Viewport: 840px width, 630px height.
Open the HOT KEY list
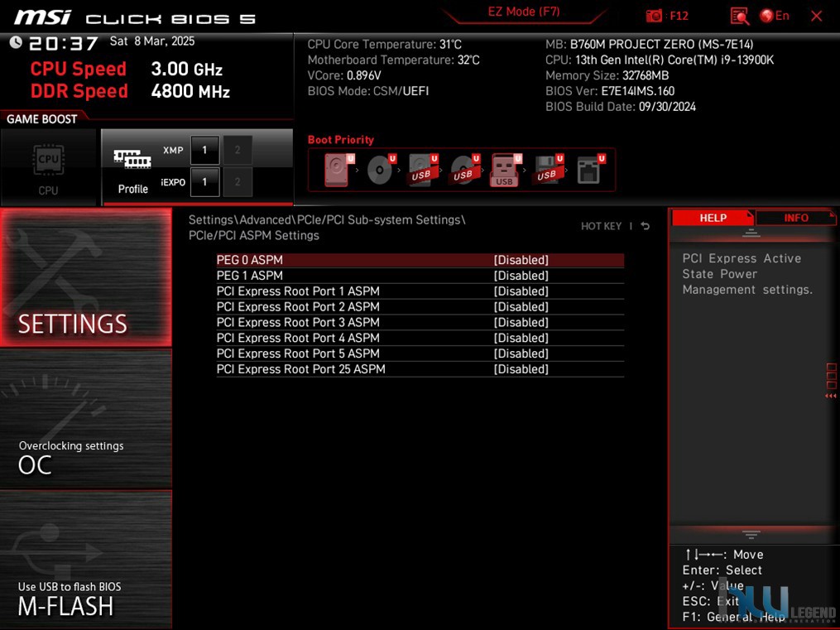coord(601,226)
